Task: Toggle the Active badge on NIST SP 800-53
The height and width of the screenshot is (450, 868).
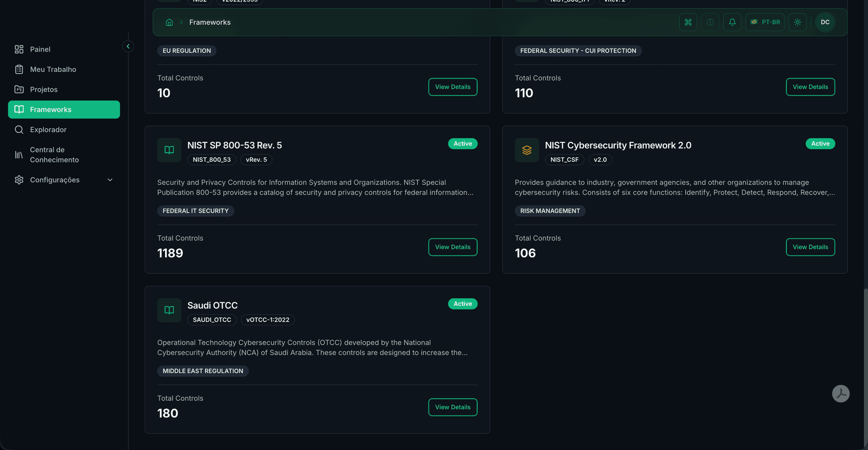Action: click(x=462, y=143)
